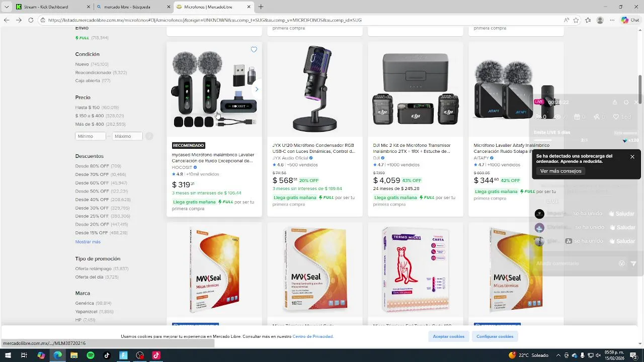
Task: Open Spotify on taskbar
Action: click(x=91, y=355)
